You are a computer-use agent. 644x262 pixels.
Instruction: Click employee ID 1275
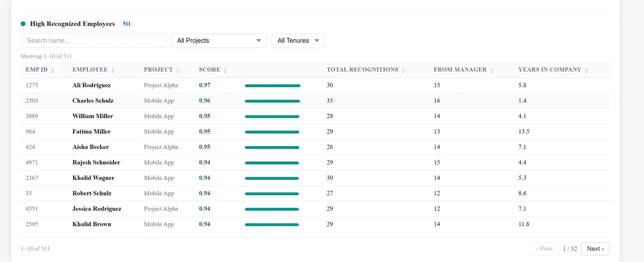(32, 85)
